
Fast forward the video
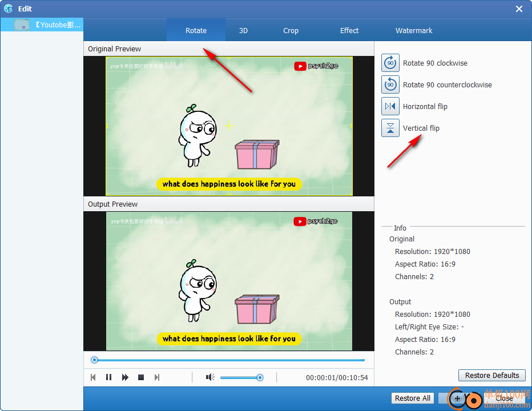pyautogui.click(x=125, y=377)
